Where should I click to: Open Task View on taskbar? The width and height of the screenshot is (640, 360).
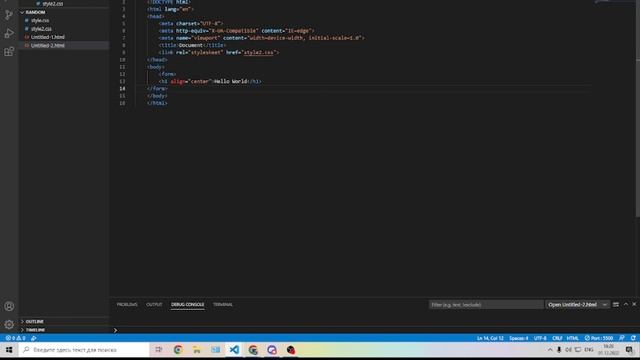point(159,350)
